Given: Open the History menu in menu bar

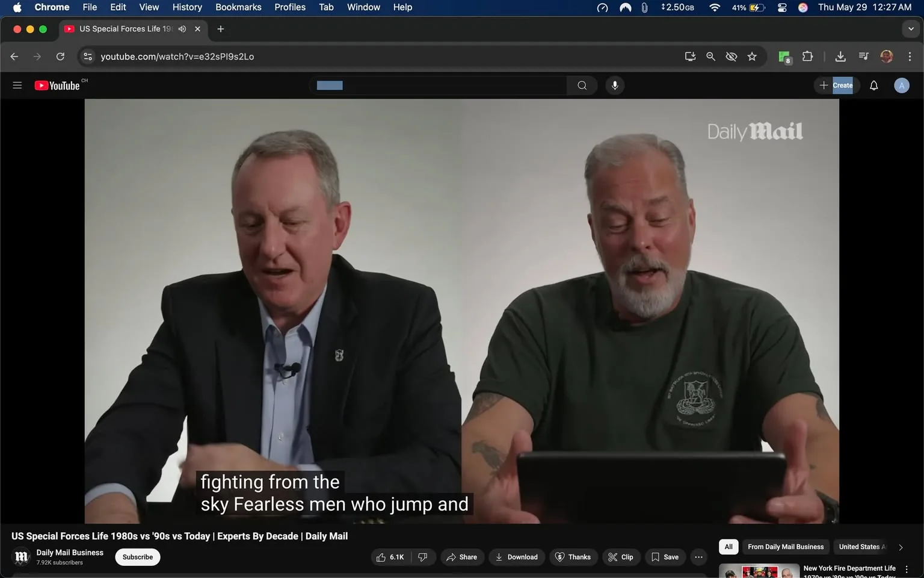Looking at the screenshot, I should coord(186,7).
